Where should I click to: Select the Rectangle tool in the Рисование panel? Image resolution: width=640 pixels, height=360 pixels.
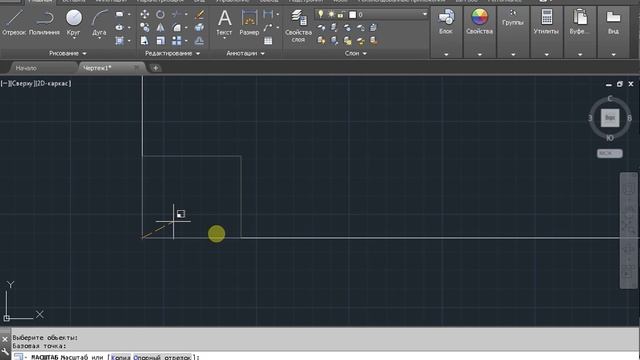click(x=120, y=15)
